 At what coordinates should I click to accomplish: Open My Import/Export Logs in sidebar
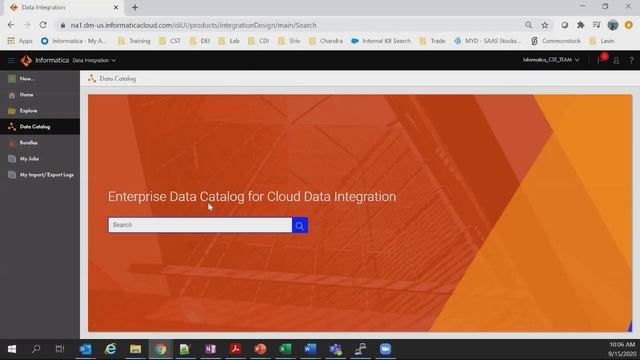(x=40, y=175)
